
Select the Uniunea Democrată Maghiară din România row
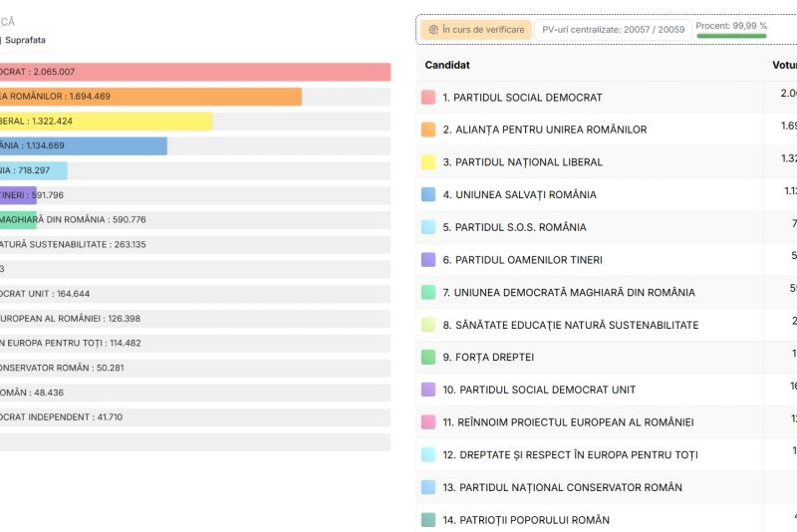click(568, 293)
